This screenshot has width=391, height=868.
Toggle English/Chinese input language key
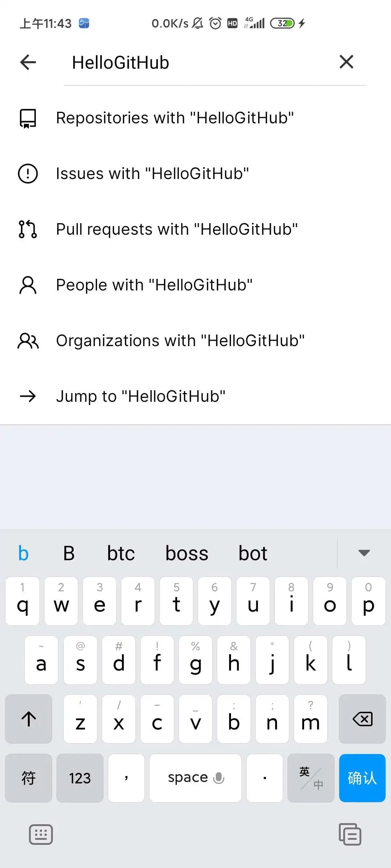point(311,778)
